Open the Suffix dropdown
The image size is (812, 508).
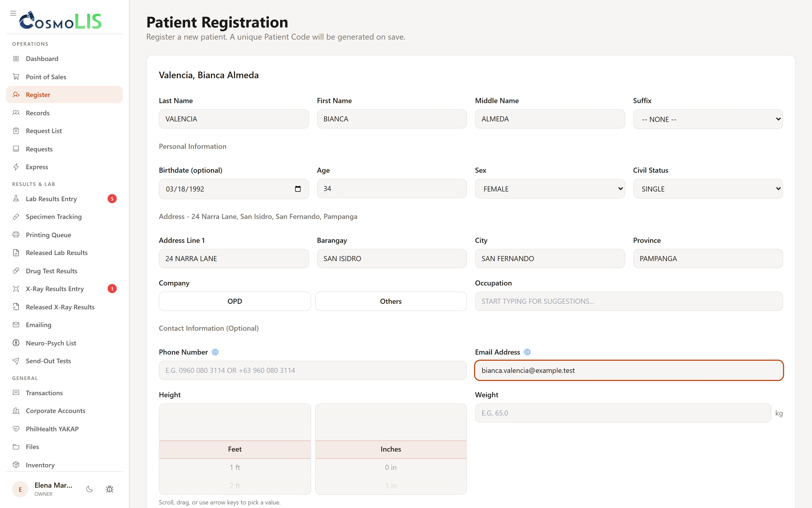[x=708, y=119]
